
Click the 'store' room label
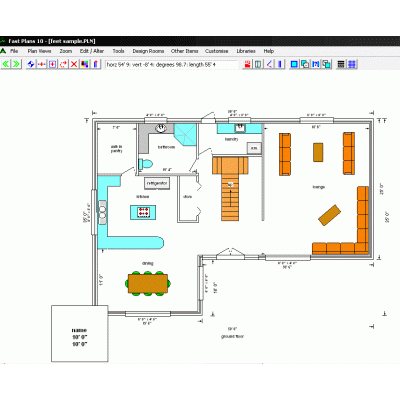pos(188,197)
